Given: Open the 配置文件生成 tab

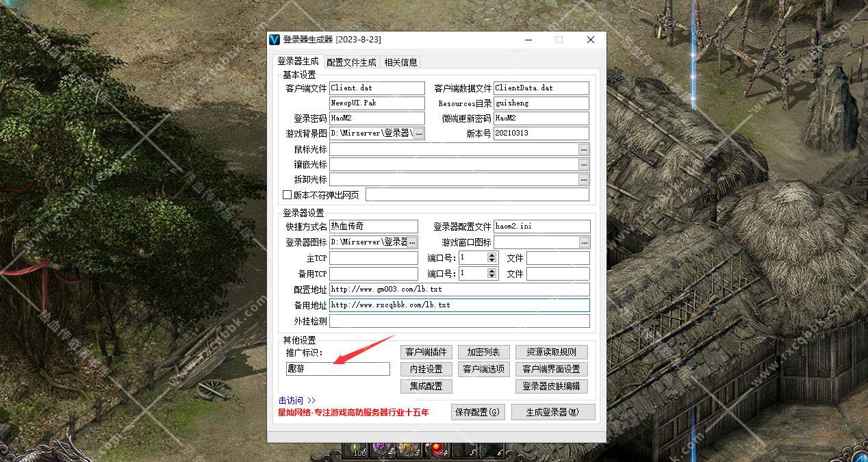Looking at the screenshot, I should click(x=351, y=62).
